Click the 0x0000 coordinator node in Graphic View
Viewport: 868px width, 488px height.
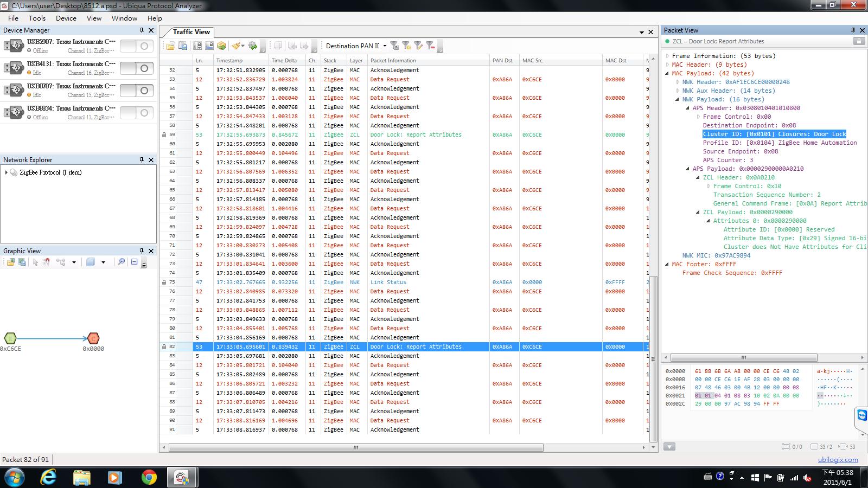93,338
